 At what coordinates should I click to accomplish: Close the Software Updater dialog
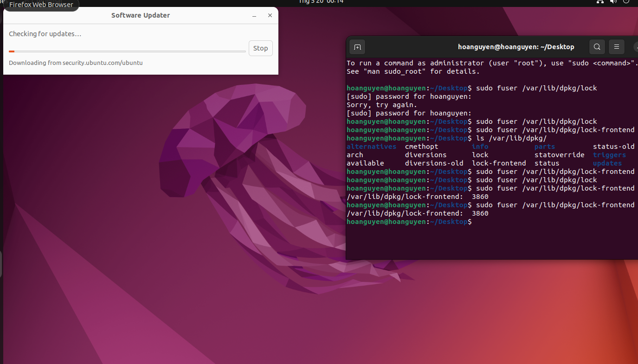pos(270,16)
